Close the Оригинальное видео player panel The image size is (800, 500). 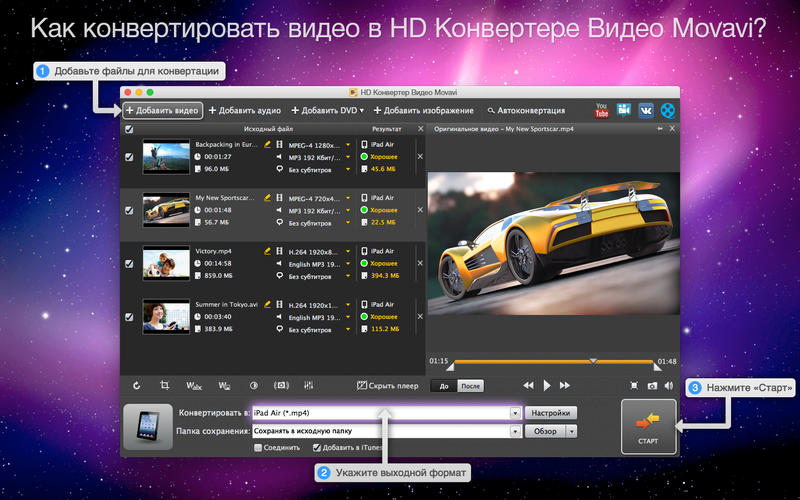tap(672, 129)
